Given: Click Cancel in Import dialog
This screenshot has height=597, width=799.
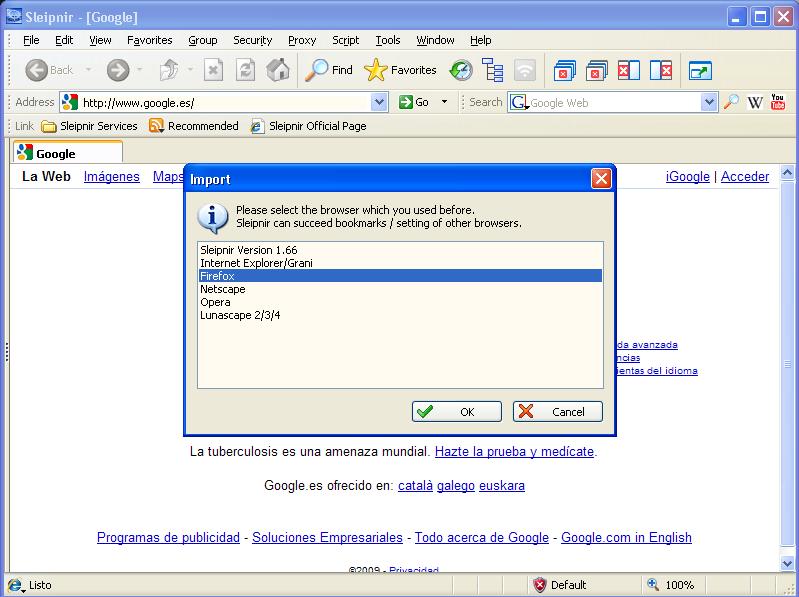Looking at the screenshot, I should tap(557, 412).
